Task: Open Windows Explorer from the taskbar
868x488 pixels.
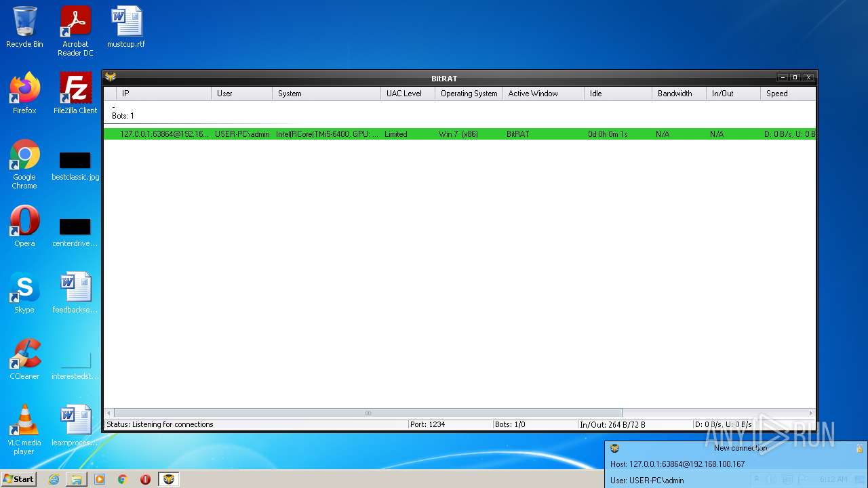Action: pos(77,479)
